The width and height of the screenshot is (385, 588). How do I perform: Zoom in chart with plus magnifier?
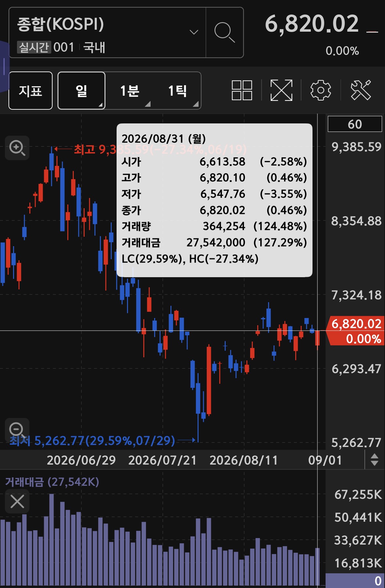pyautogui.click(x=17, y=148)
